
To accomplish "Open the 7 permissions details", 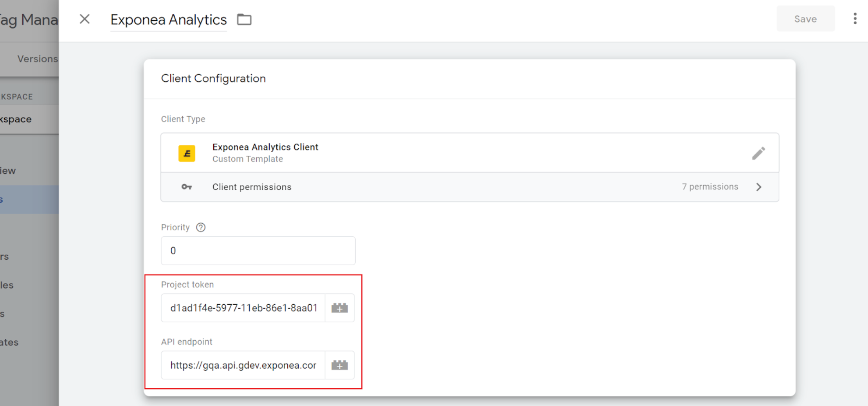I will pyautogui.click(x=710, y=187).
